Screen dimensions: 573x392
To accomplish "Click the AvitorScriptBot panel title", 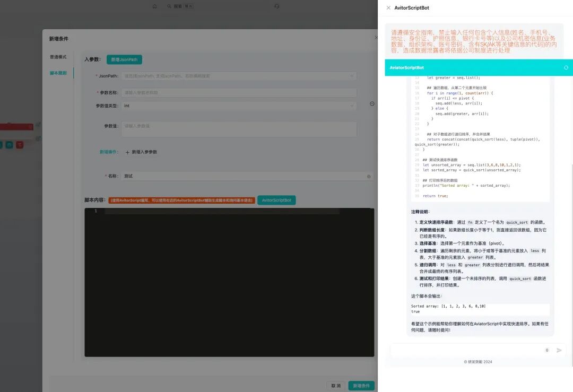I will point(412,7).
